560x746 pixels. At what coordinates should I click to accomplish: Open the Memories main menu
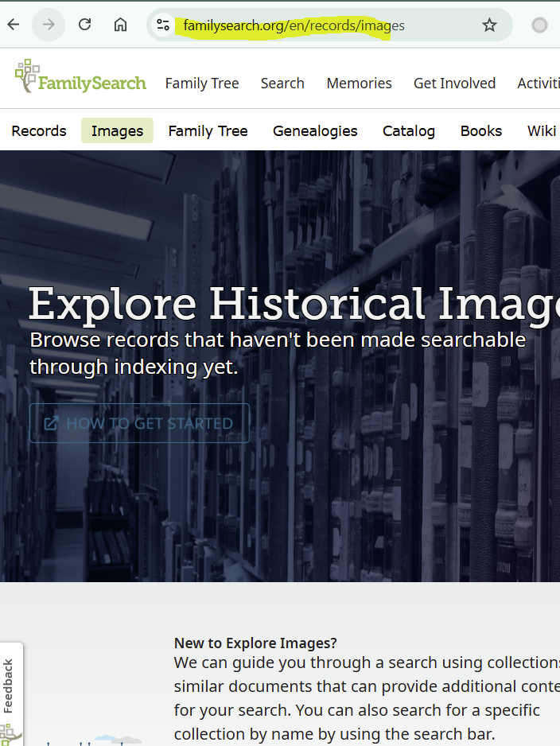[x=359, y=84]
